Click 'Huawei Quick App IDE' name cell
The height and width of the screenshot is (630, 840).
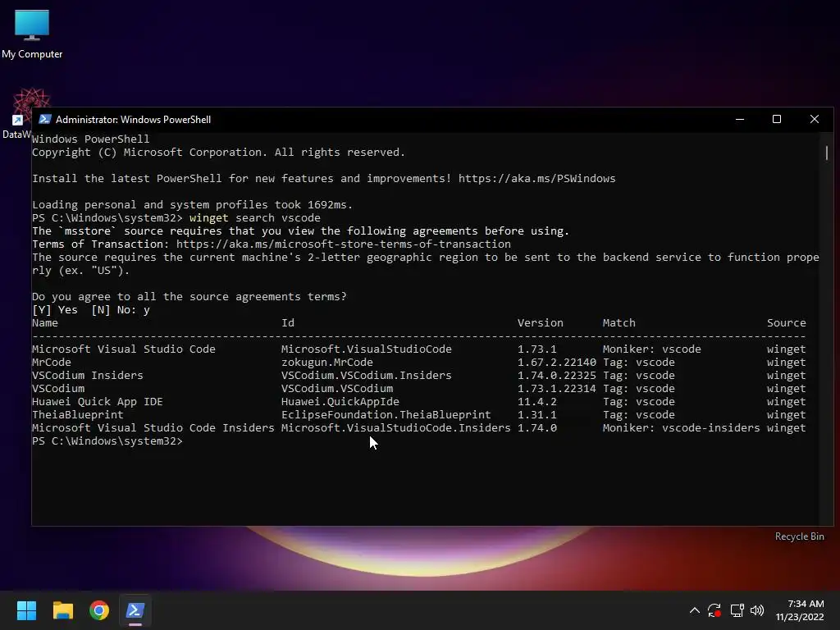tap(98, 401)
